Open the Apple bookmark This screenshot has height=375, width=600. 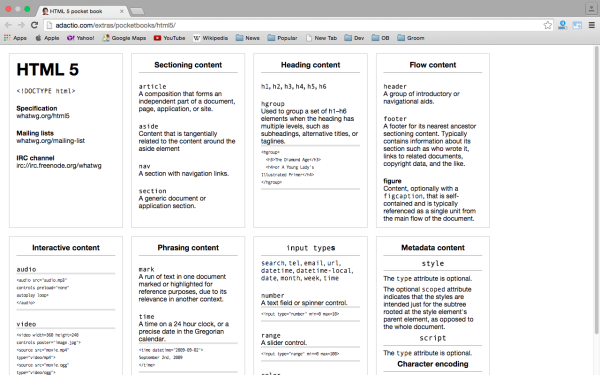tap(47, 38)
